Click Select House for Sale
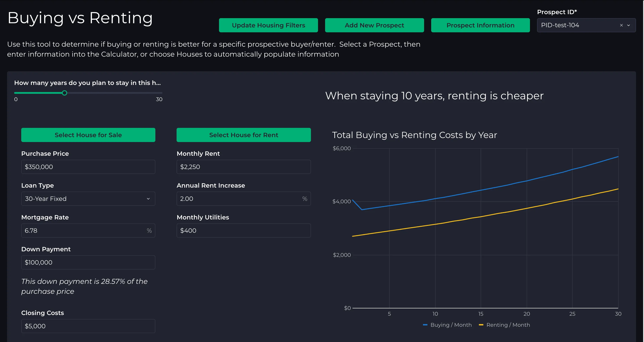The image size is (644, 342). click(88, 135)
